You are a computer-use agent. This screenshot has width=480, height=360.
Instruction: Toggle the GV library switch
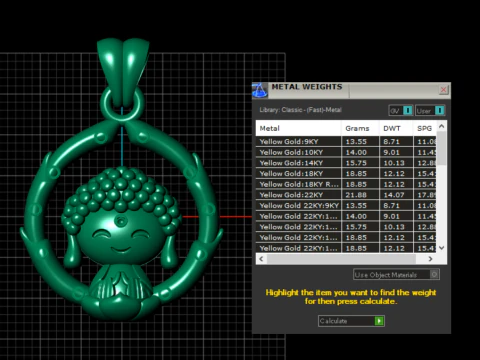[401, 111]
